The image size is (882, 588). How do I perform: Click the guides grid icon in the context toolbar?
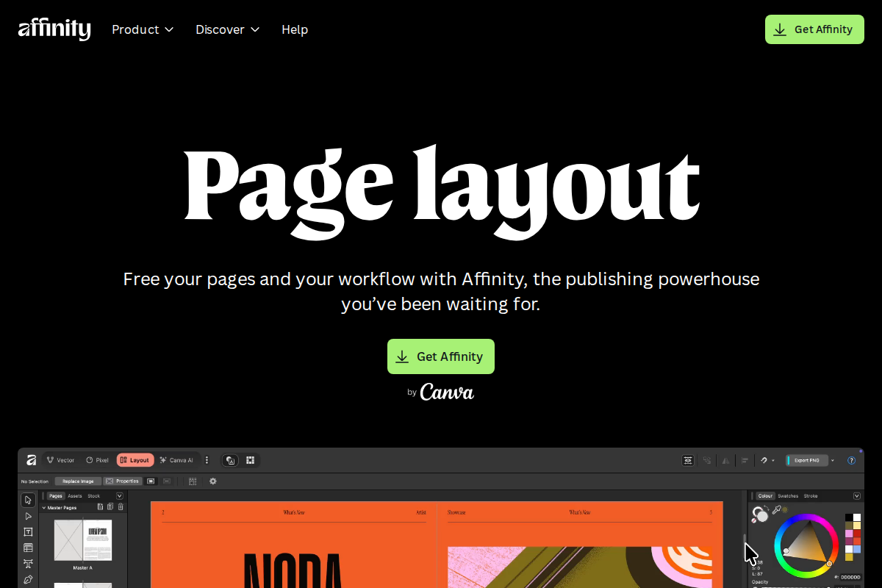[193, 481]
